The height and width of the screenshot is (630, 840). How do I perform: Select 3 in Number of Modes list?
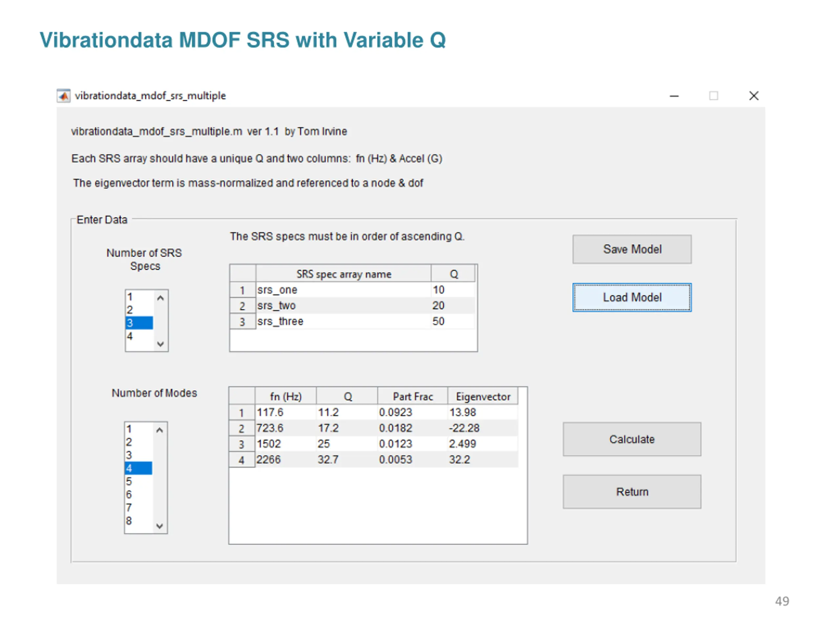(x=138, y=455)
